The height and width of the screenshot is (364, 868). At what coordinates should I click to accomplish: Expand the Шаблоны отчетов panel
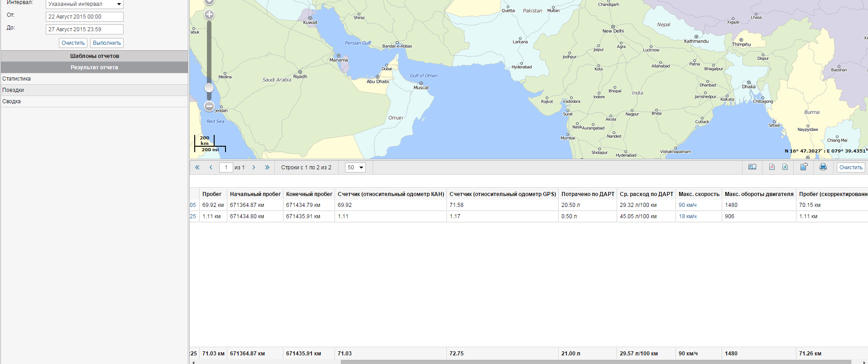(x=94, y=56)
